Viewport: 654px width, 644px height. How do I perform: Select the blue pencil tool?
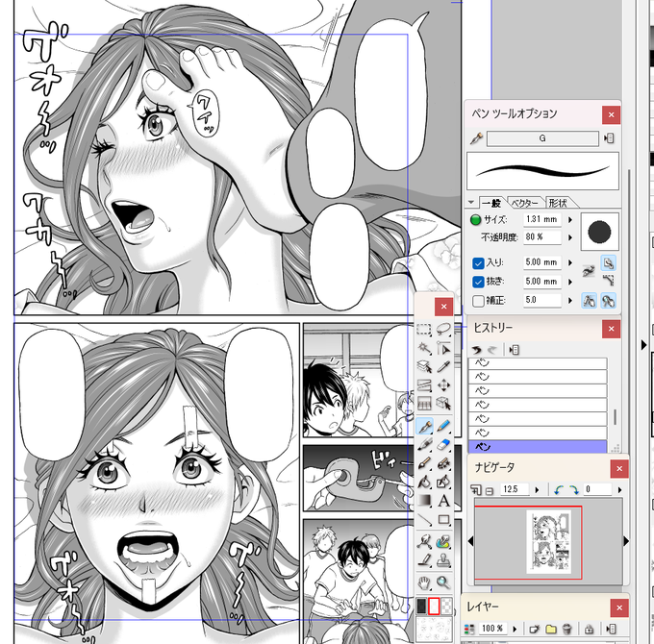pyautogui.click(x=443, y=426)
